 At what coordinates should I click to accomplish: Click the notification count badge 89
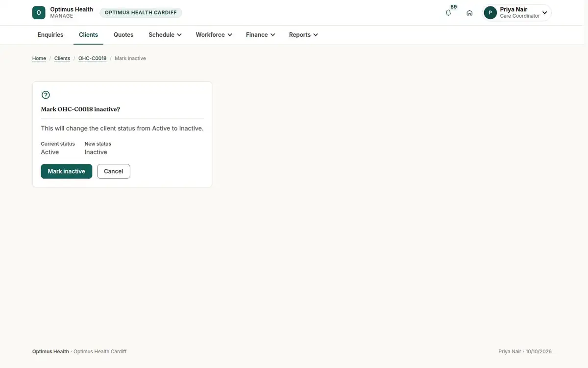pos(454,7)
